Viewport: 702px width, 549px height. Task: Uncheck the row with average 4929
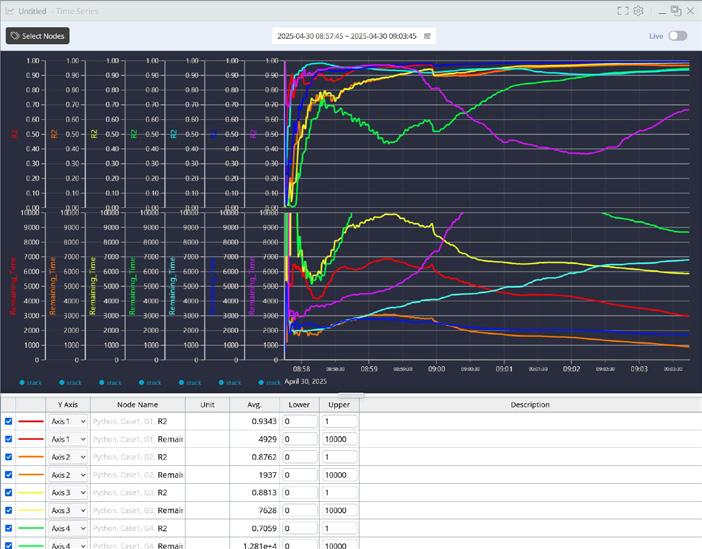click(x=9, y=439)
